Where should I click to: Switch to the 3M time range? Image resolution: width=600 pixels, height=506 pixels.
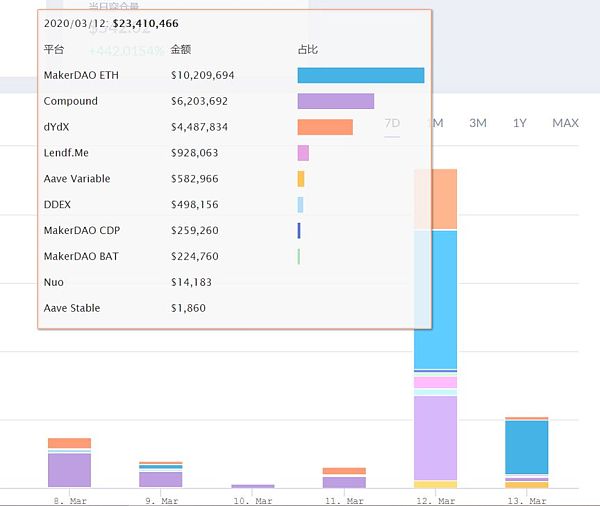tap(478, 123)
